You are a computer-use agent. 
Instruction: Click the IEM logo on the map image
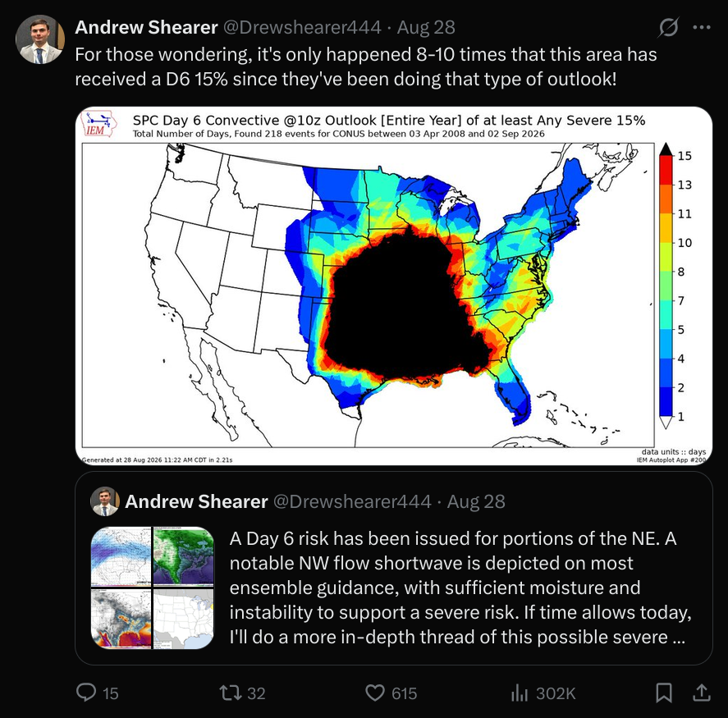98,124
